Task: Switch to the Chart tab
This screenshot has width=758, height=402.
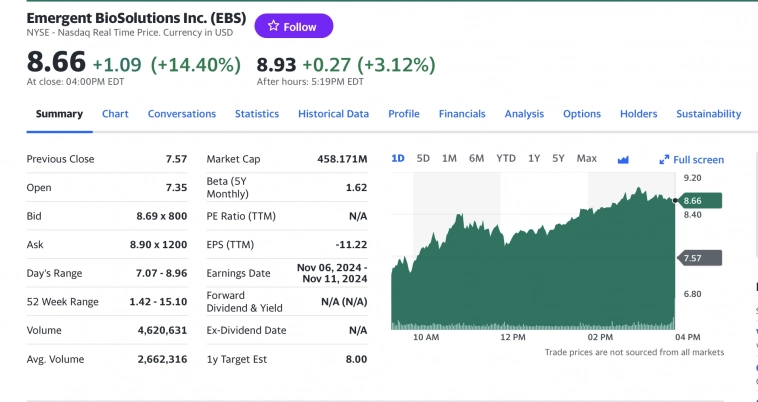Action: 115,114
